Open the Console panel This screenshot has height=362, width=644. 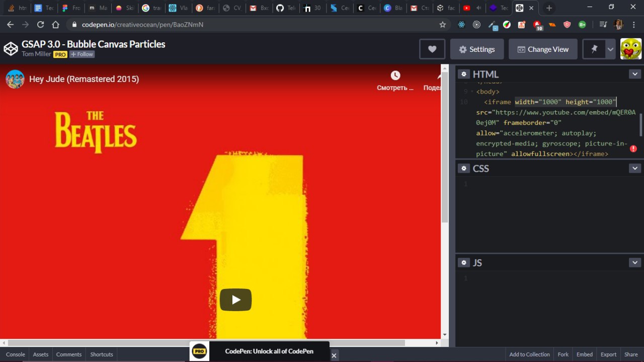click(x=16, y=354)
